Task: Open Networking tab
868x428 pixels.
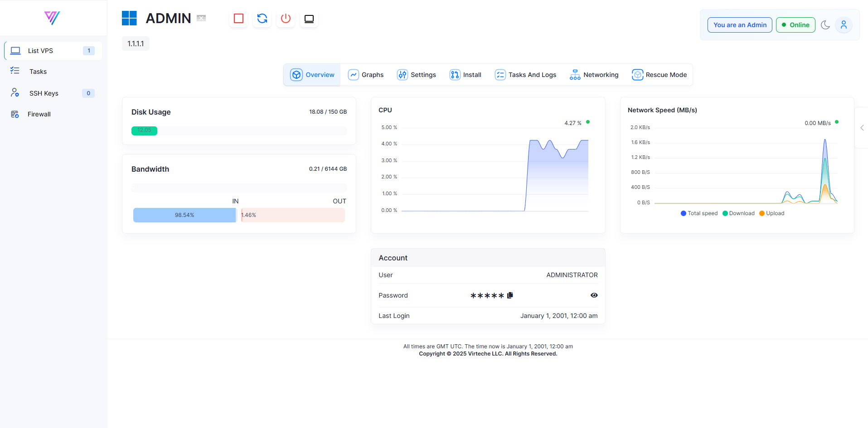Action: 594,75
